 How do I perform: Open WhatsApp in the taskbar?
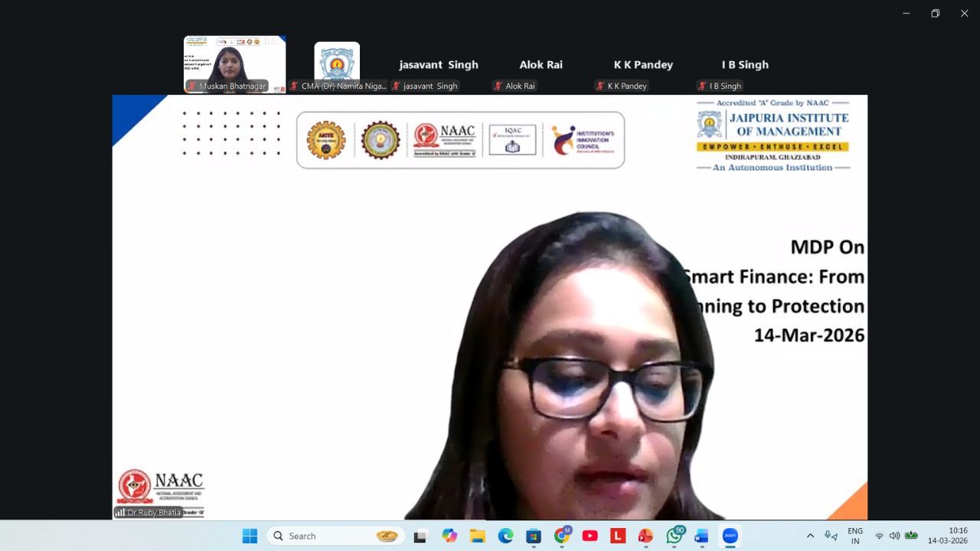pyautogui.click(x=675, y=536)
